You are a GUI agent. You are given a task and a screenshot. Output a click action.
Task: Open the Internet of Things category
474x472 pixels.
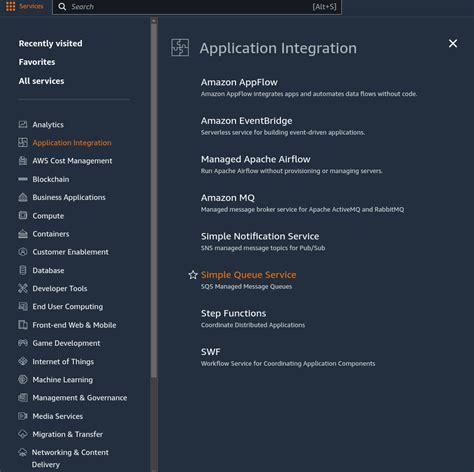(63, 361)
